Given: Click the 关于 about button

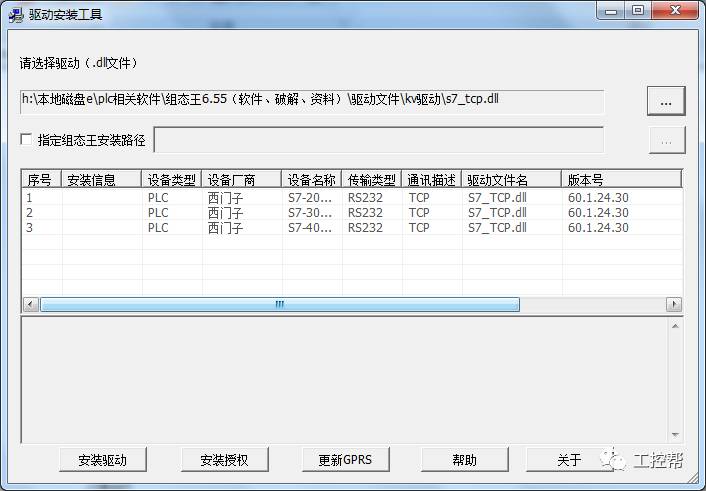Looking at the screenshot, I should [x=569, y=460].
